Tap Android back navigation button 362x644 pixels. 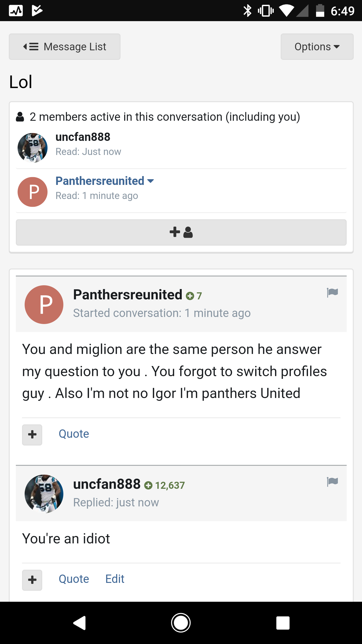click(79, 623)
